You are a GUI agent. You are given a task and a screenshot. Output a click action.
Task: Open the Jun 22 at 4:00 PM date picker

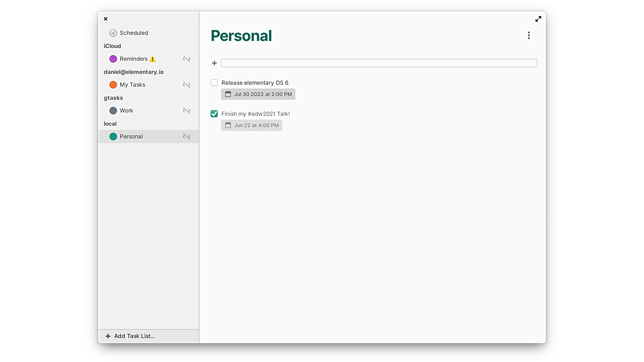[252, 125]
